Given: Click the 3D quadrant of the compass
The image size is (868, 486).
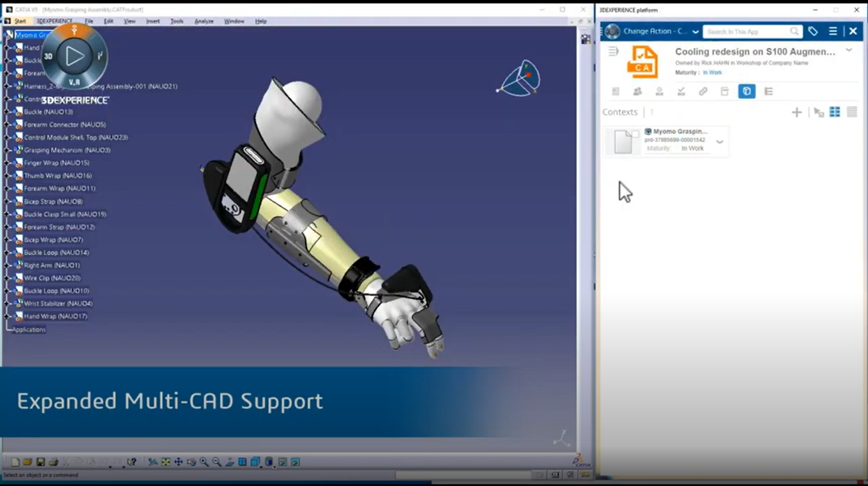Looking at the screenshot, I should pyautogui.click(x=49, y=56).
